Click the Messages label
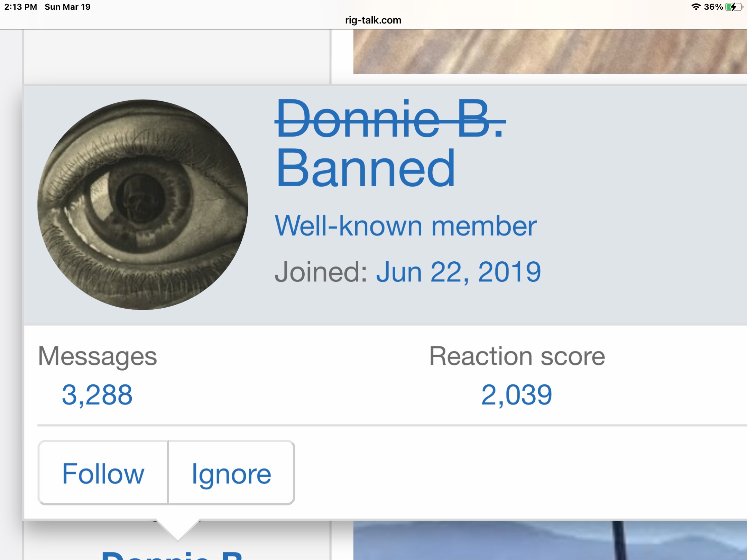This screenshot has height=560, width=747. click(97, 356)
